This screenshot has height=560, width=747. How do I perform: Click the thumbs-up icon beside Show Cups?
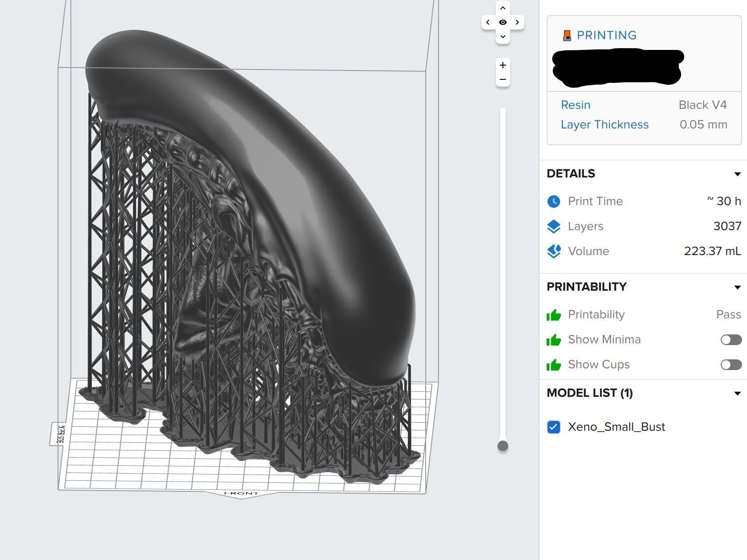point(554,365)
